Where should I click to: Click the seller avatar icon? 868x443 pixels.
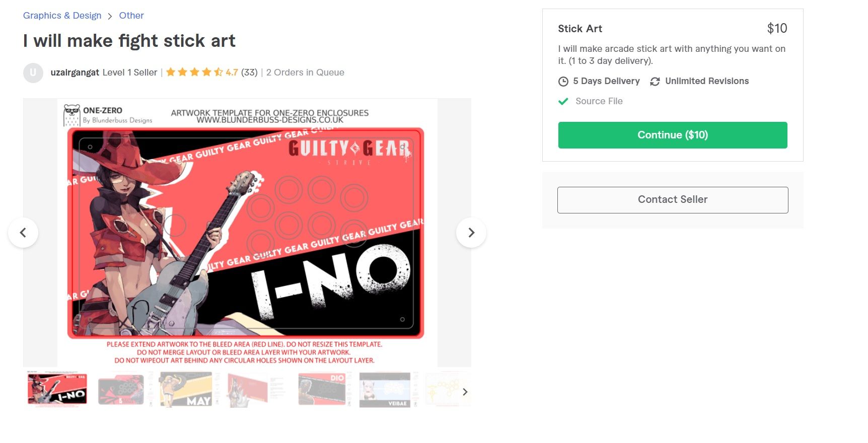pyautogui.click(x=33, y=72)
